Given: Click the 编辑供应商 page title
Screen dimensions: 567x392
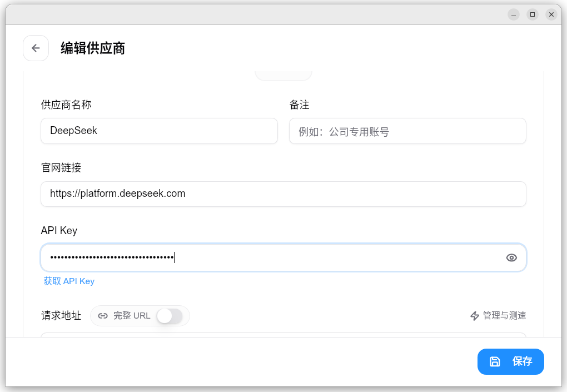Looking at the screenshot, I should click(93, 48).
